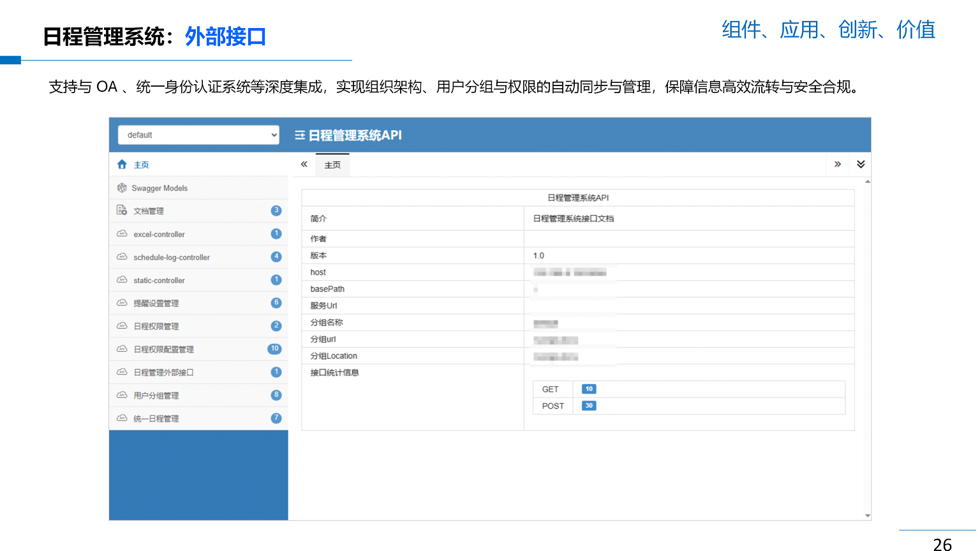The image size is (980, 551).
Task: Click the double-right arrow tab scroll icon
Action: click(838, 165)
